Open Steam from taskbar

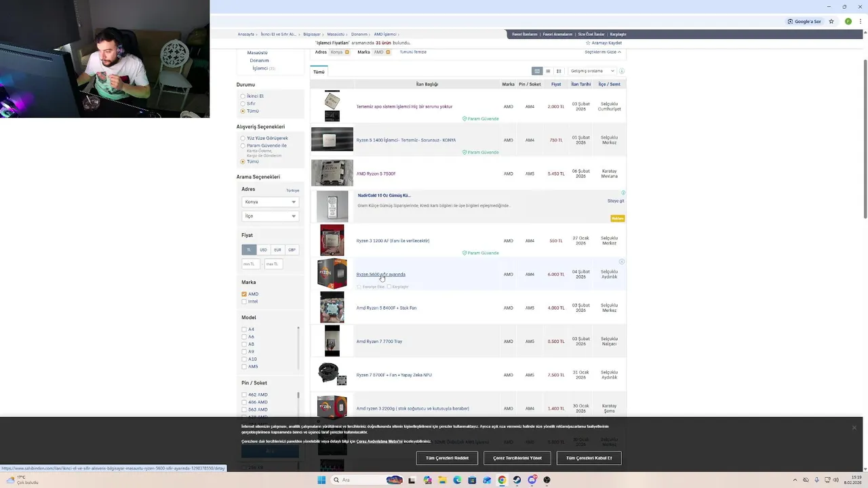coord(517,480)
